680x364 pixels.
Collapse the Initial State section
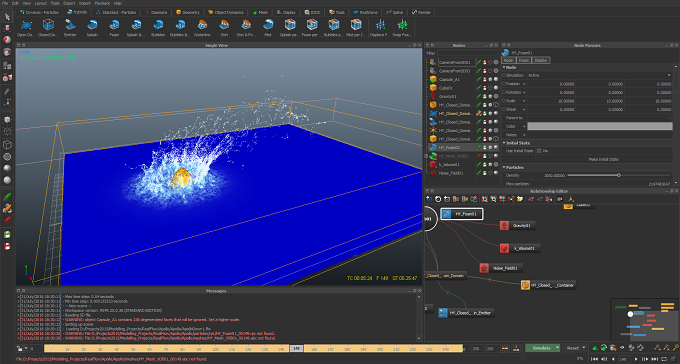point(504,143)
